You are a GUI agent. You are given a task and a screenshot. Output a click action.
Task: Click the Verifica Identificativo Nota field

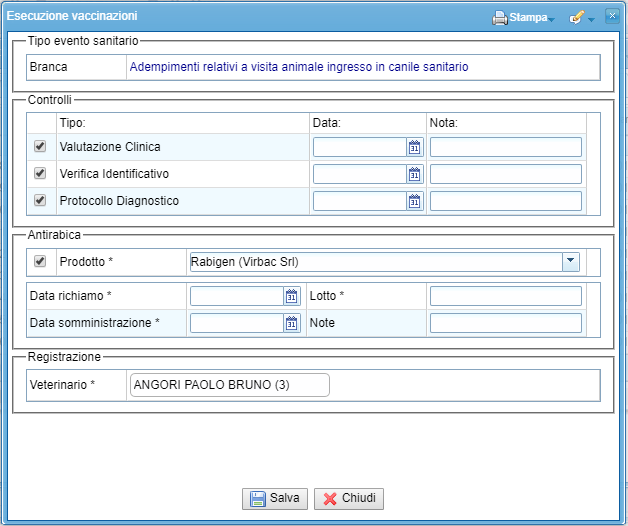coord(506,174)
